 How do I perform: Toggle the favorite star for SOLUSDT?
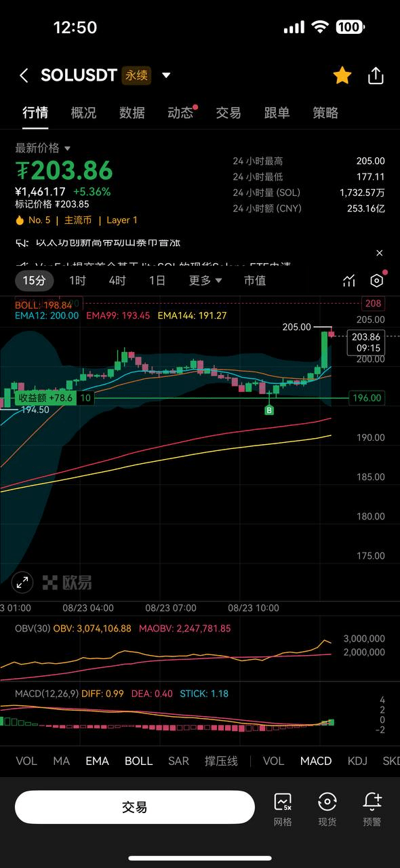coord(342,75)
